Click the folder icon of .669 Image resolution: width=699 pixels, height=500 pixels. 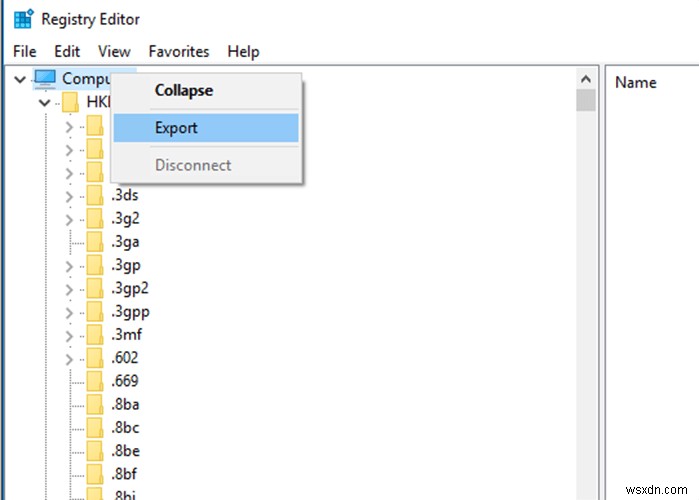(95, 381)
